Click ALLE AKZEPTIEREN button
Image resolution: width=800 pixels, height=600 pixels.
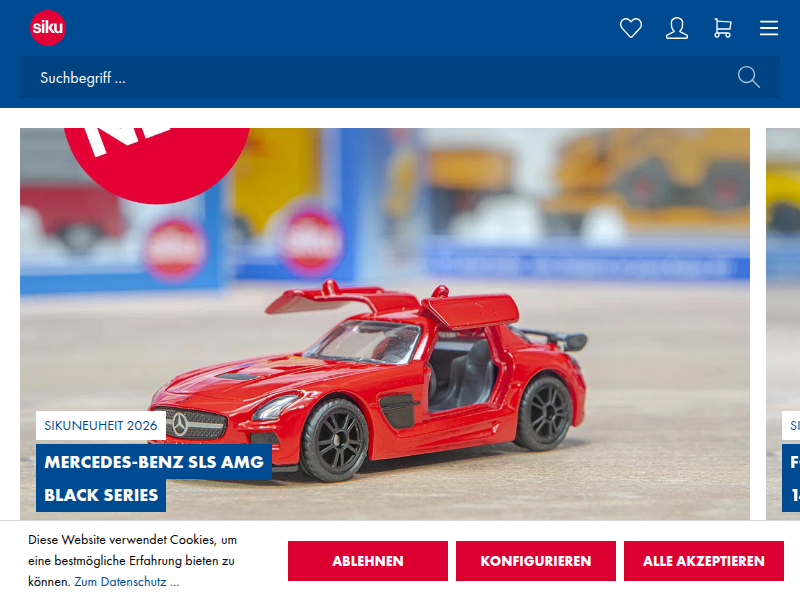point(704,561)
